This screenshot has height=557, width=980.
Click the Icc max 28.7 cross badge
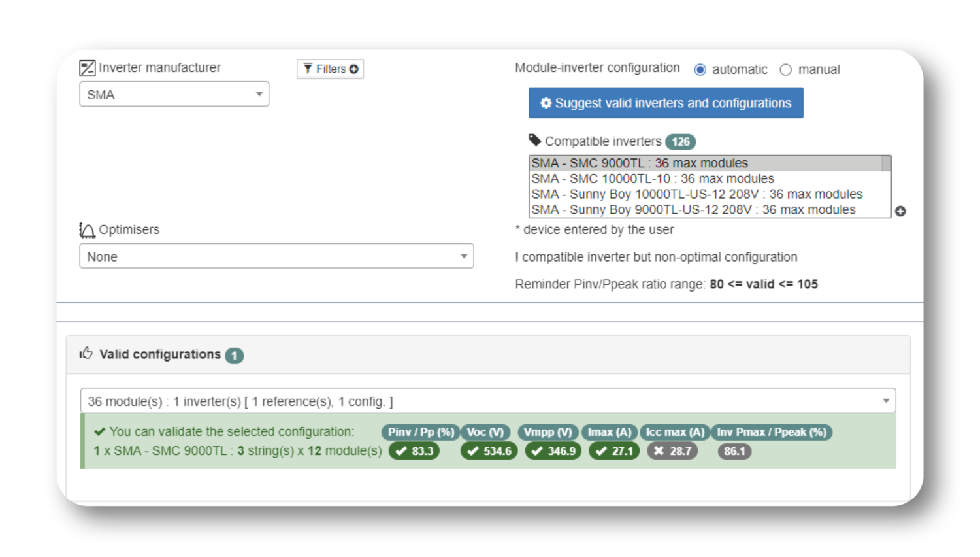coord(672,451)
